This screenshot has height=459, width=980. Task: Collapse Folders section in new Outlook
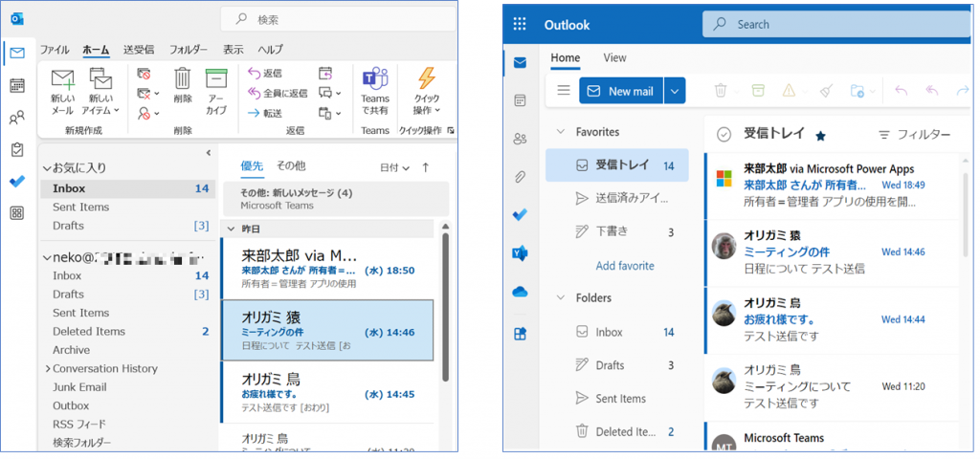[x=560, y=298]
